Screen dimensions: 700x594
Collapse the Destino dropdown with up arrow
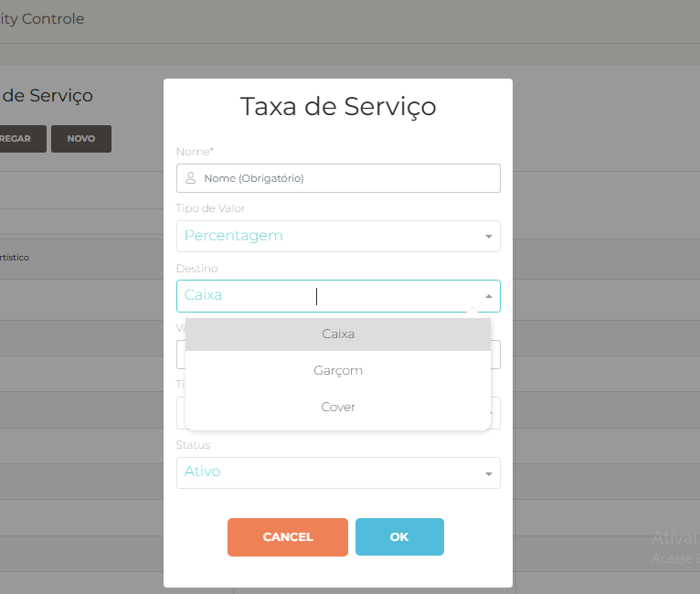[x=489, y=296]
